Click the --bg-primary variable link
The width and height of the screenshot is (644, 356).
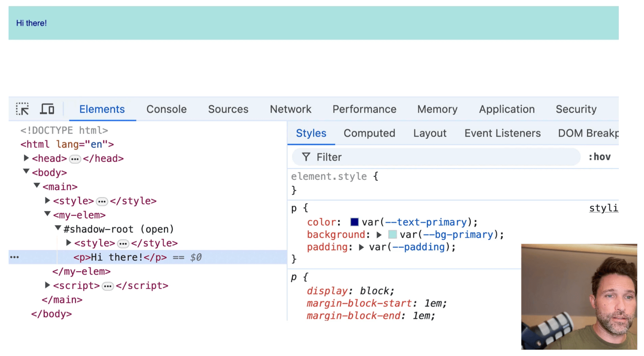tap(458, 235)
